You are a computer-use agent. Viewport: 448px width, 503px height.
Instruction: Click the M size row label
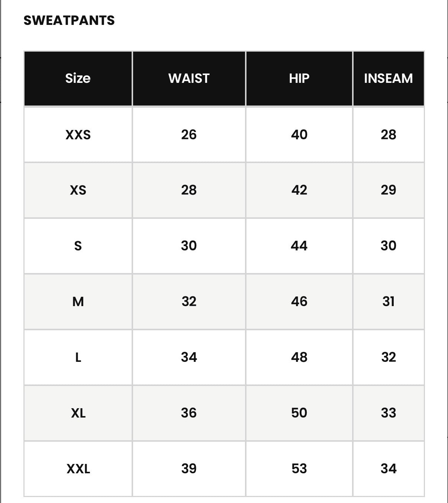click(78, 302)
